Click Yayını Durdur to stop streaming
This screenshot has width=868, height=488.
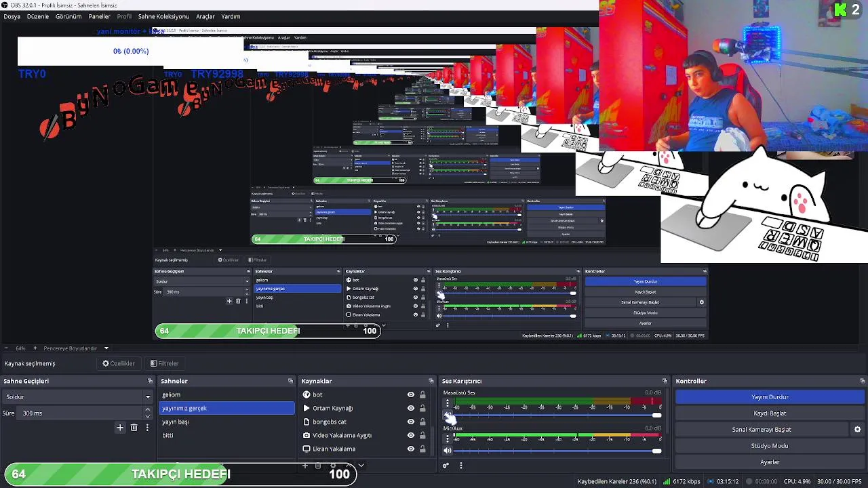(x=770, y=397)
